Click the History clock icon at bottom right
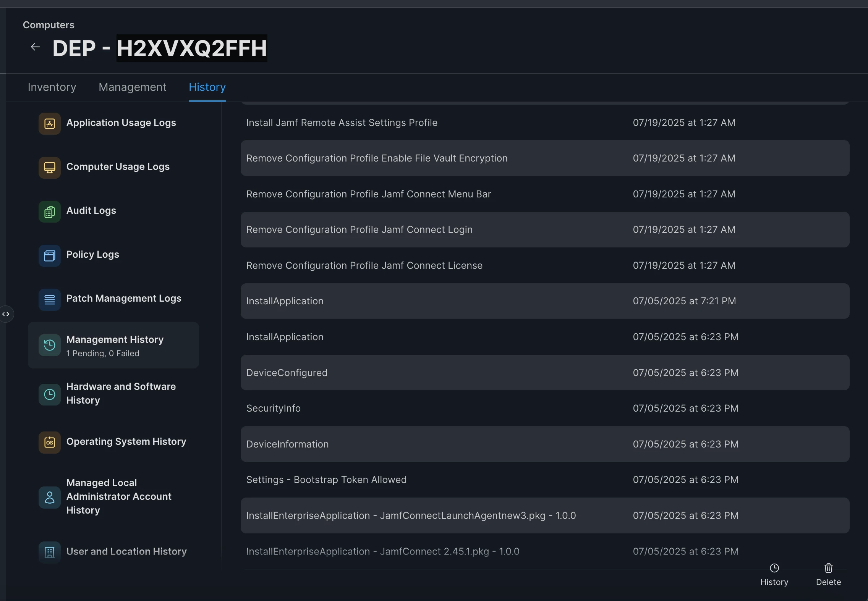Screen dimensions: 868x601 [x=774, y=568]
